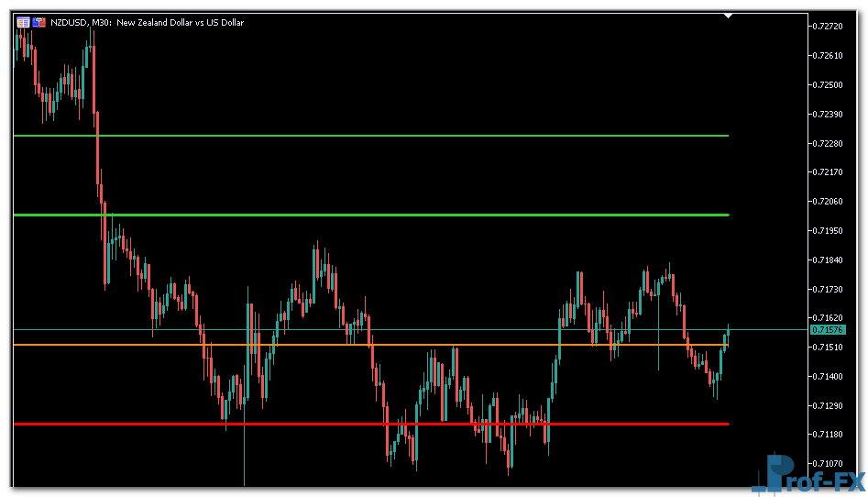Click the 0.71400 price scale label
The width and height of the screenshot is (868, 497).
[827, 376]
